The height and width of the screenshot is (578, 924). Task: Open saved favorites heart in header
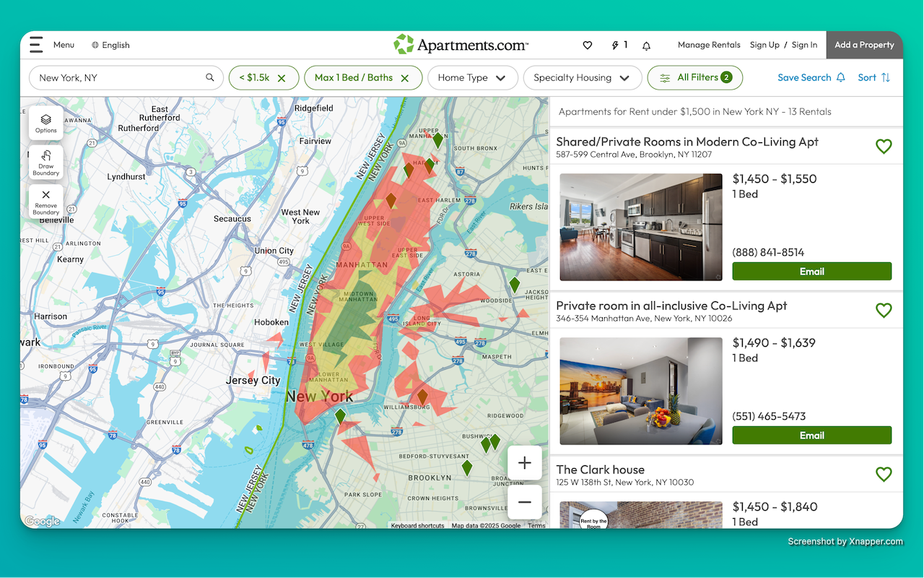[x=588, y=45]
